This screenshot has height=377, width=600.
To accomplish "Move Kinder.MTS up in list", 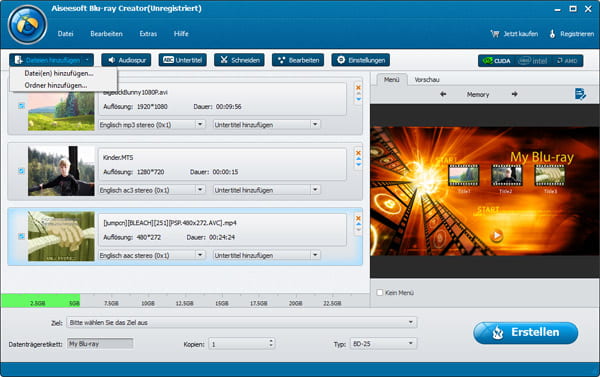I will [359, 159].
